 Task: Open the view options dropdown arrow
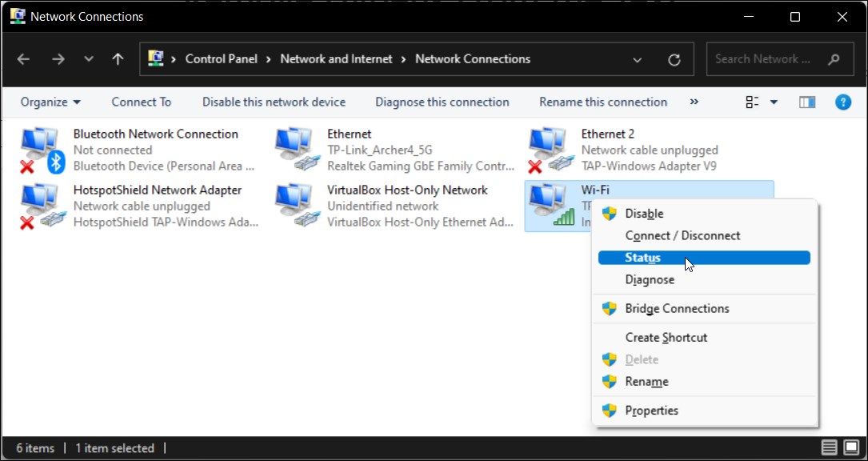(x=774, y=102)
